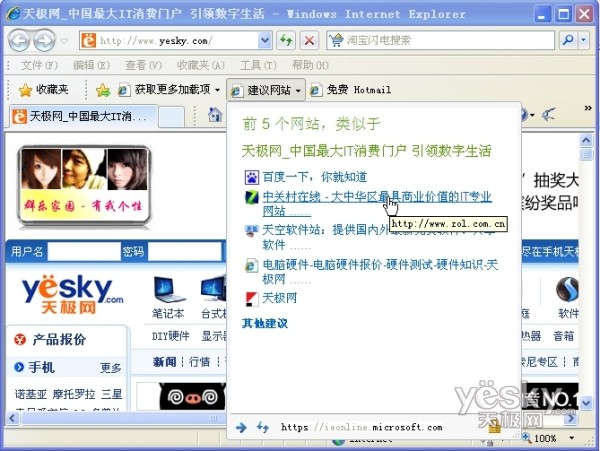Open the recent pages dropdown next to Forward
The image size is (600, 451).
click(x=64, y=40)
